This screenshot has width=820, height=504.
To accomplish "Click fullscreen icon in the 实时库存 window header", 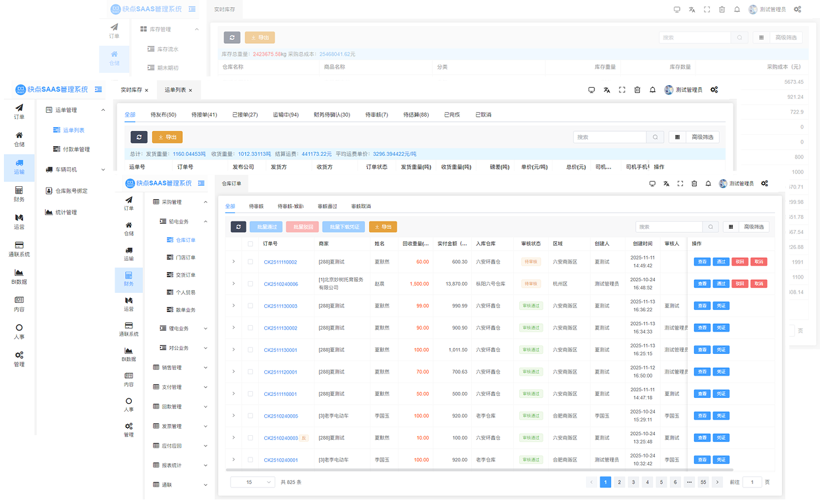I will [707, 10].
